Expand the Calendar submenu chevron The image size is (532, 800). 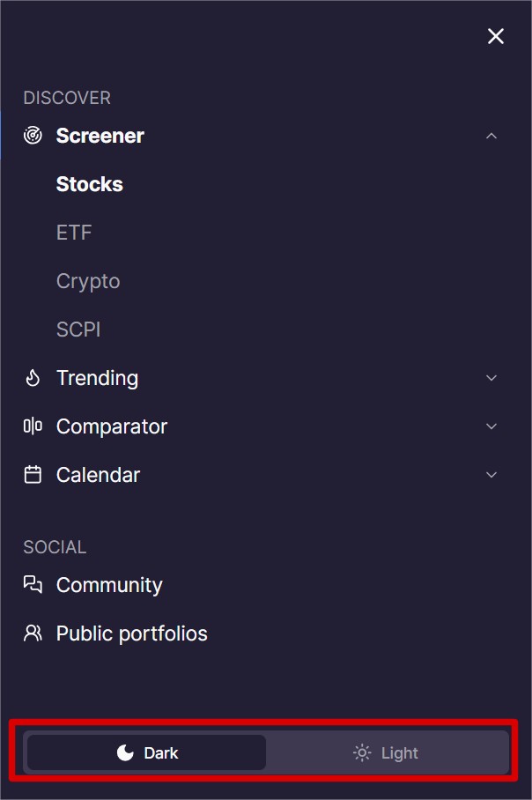491,475
